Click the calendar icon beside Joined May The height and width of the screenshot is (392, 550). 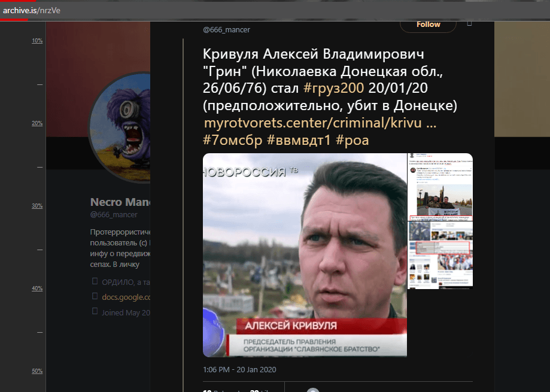coord(95,311)
